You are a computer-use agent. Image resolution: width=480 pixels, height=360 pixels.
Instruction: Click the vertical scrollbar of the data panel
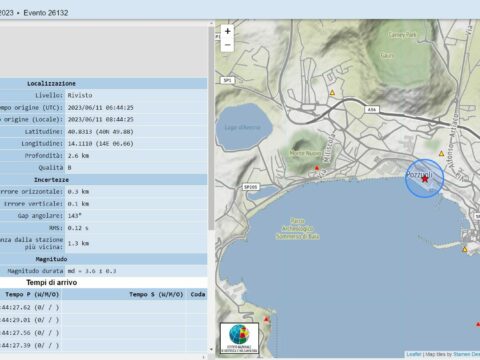211,128
